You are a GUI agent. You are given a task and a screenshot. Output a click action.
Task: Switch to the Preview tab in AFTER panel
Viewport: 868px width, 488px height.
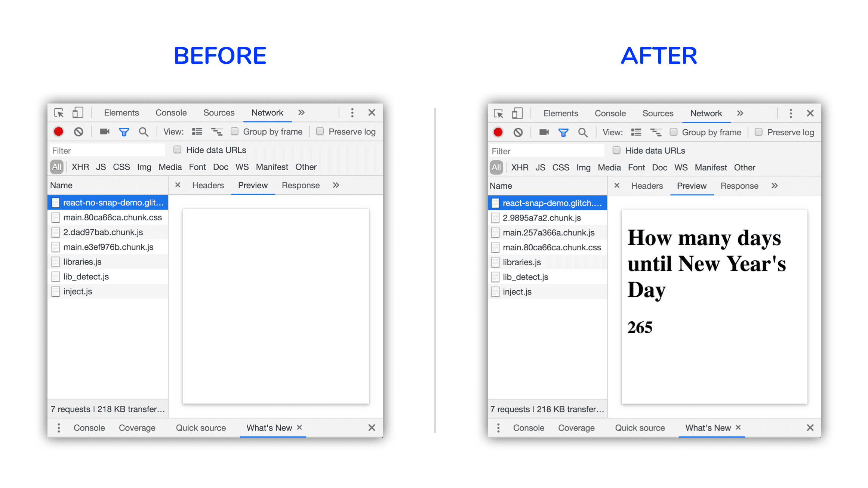(x=690, y=186)
